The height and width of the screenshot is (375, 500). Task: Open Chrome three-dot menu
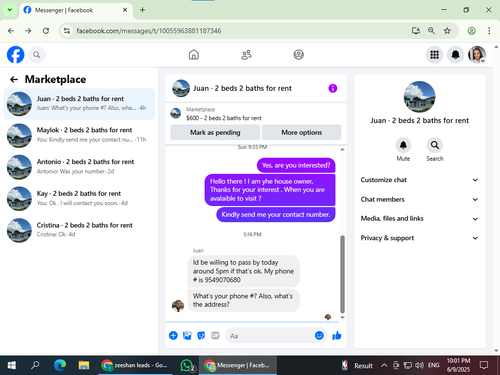489,31
